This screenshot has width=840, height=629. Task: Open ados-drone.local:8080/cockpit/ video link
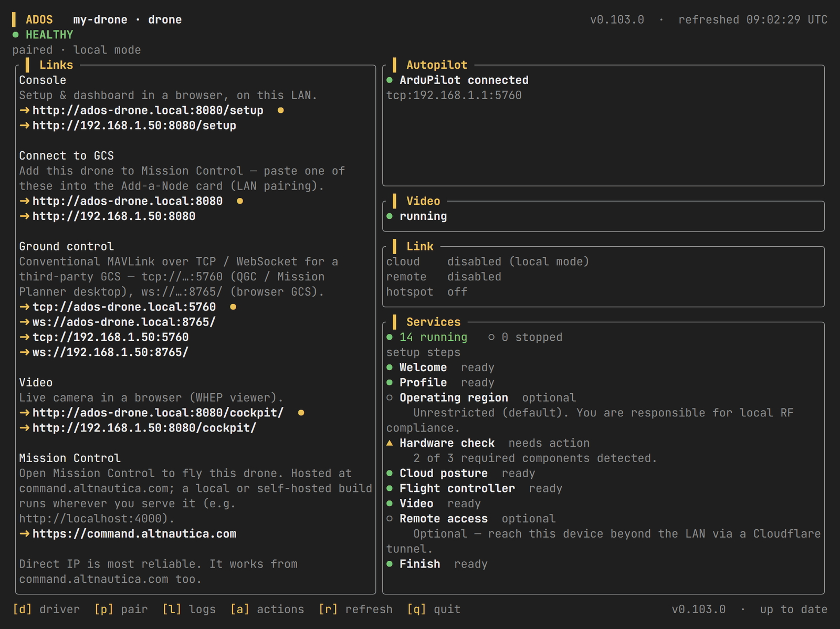[158, 413]
